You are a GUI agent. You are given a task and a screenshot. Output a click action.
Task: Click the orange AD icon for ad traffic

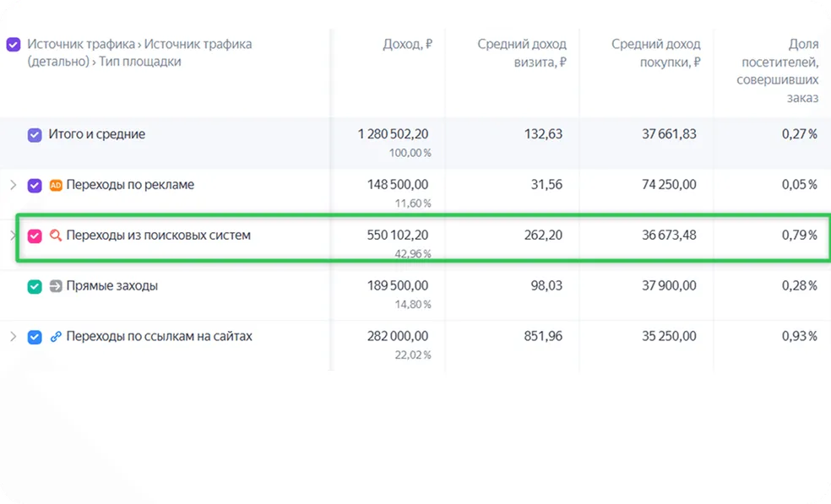[x=56, y=185]
